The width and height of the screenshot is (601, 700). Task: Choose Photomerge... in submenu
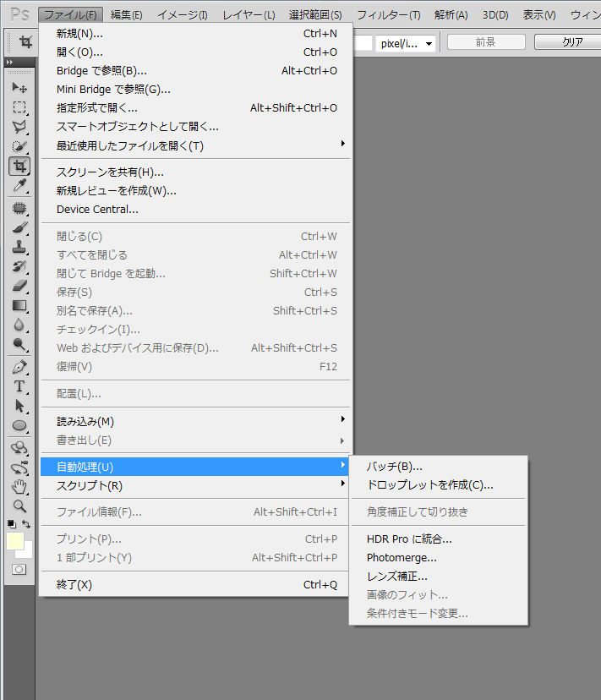click(x=439, y=558)
